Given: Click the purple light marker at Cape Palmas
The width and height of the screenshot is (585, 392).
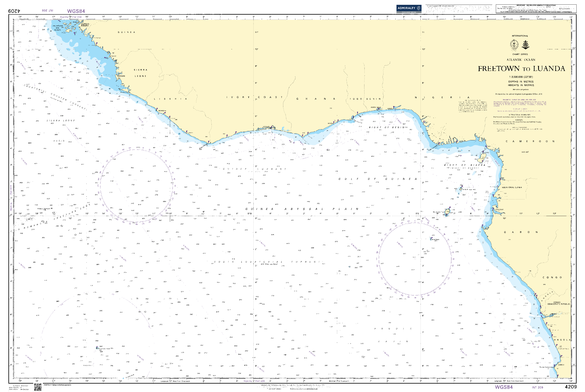Looking at the screenshot, I should tap(209, 142).
